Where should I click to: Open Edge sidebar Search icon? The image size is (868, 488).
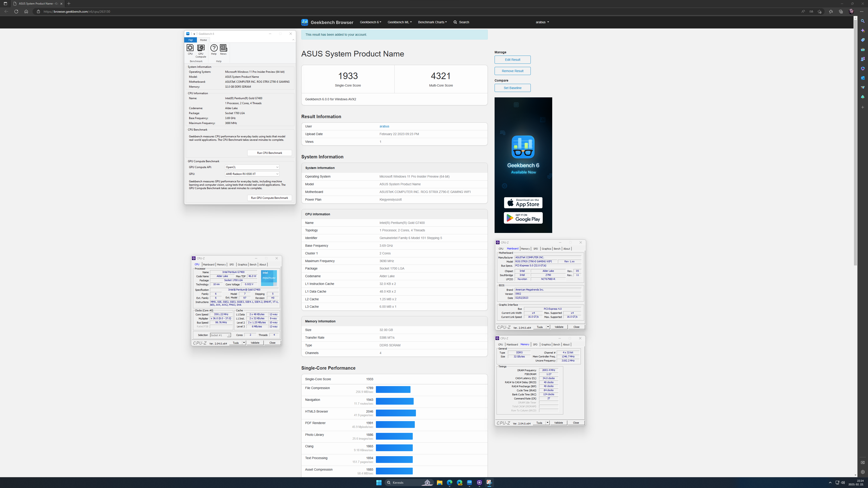[863, 21]
